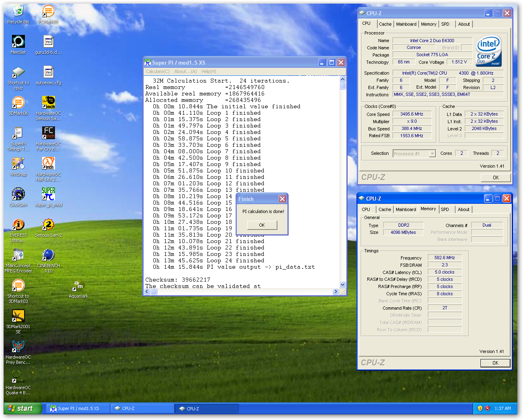The height and width of the screenshot is (420, 523).
Task: Launch the ClockGen desktop icon
Action: tap(18, 197)
